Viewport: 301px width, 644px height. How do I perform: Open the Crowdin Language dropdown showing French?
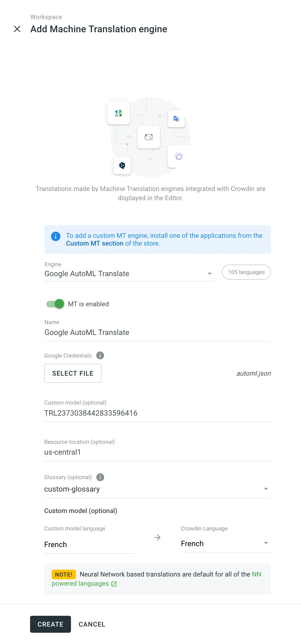coord(266,543)
